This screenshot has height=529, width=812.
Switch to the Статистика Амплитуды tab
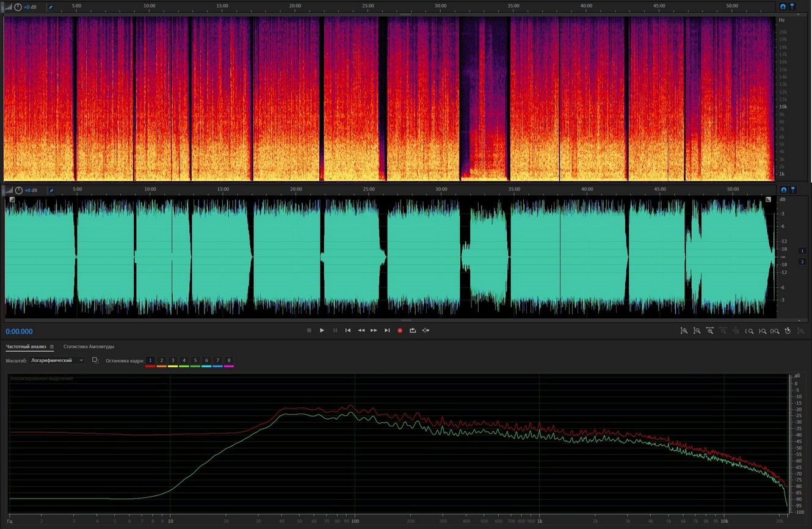[x=89, y=347]
